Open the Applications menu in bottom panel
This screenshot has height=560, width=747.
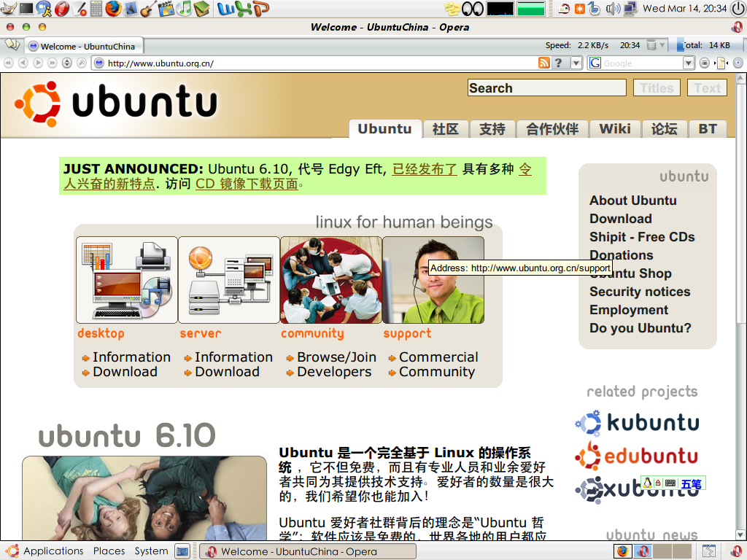45,551
